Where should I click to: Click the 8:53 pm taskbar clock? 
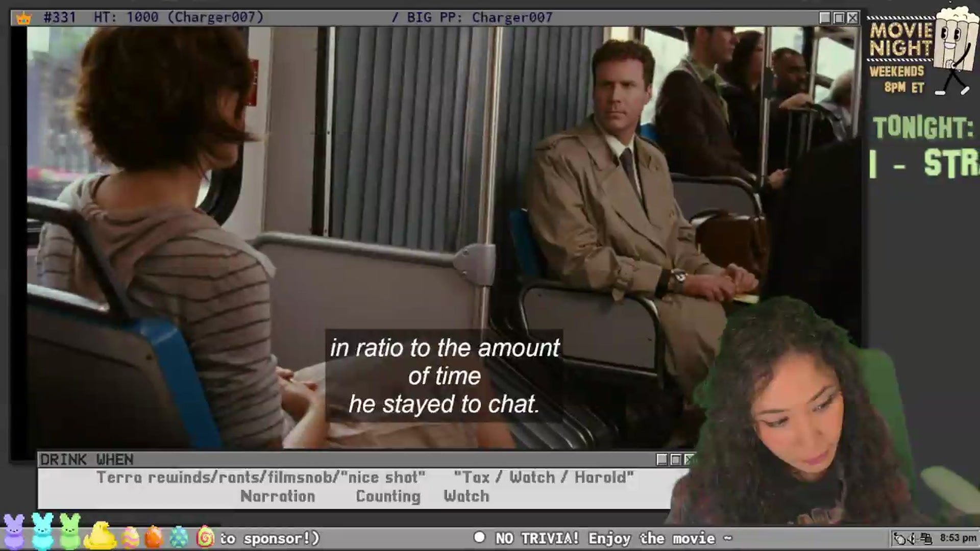958,538
